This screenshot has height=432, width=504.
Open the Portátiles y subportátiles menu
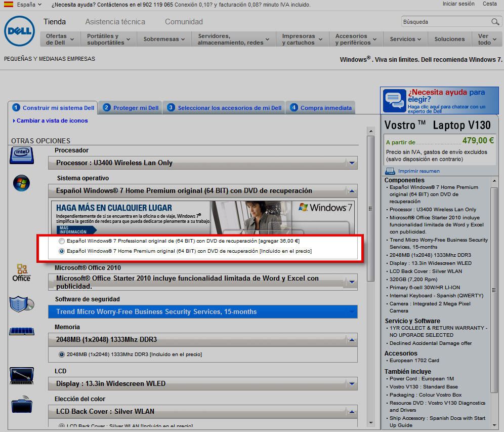[x=108, y=40]
